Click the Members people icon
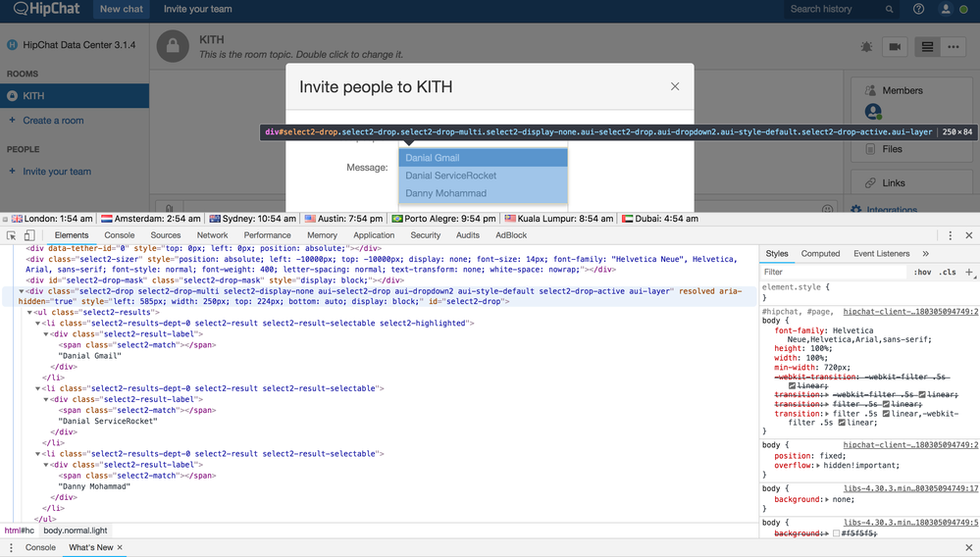The width and height of the screenshot is (980, 557). (870, 90)
